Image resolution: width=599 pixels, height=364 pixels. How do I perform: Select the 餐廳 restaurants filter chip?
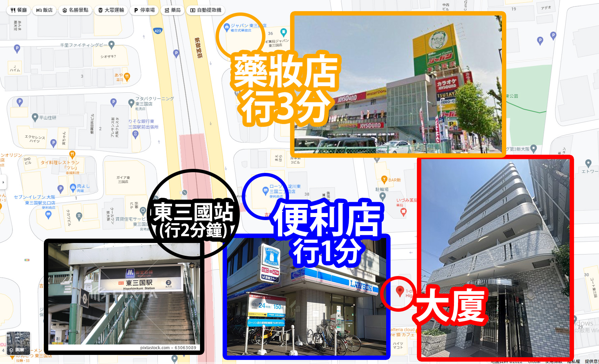point(19,10)
